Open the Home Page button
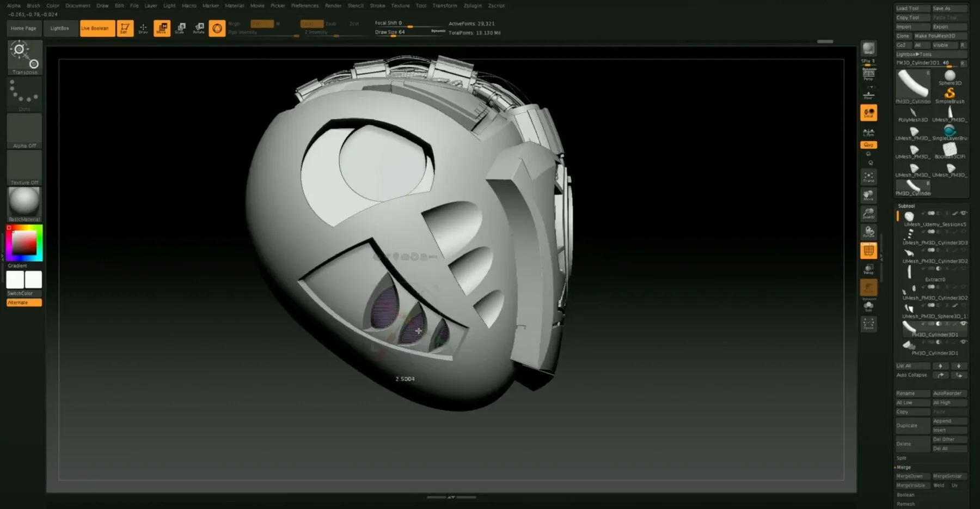Viewport: 980px width, 509px height. [x=23, y=28]
